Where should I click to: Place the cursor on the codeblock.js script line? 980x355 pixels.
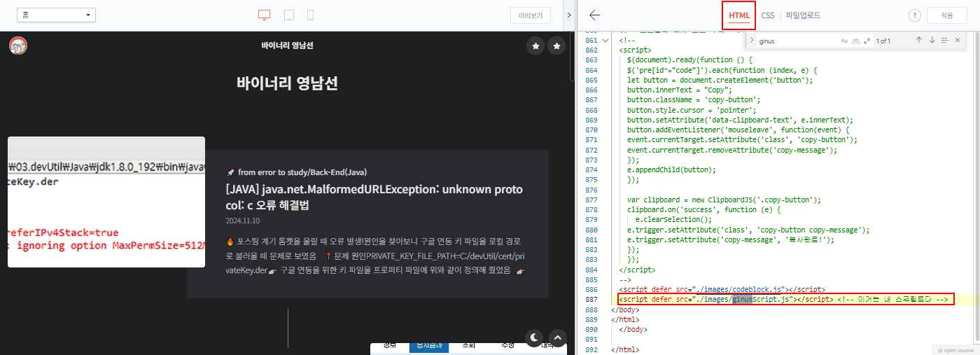(x=722, y=289)
